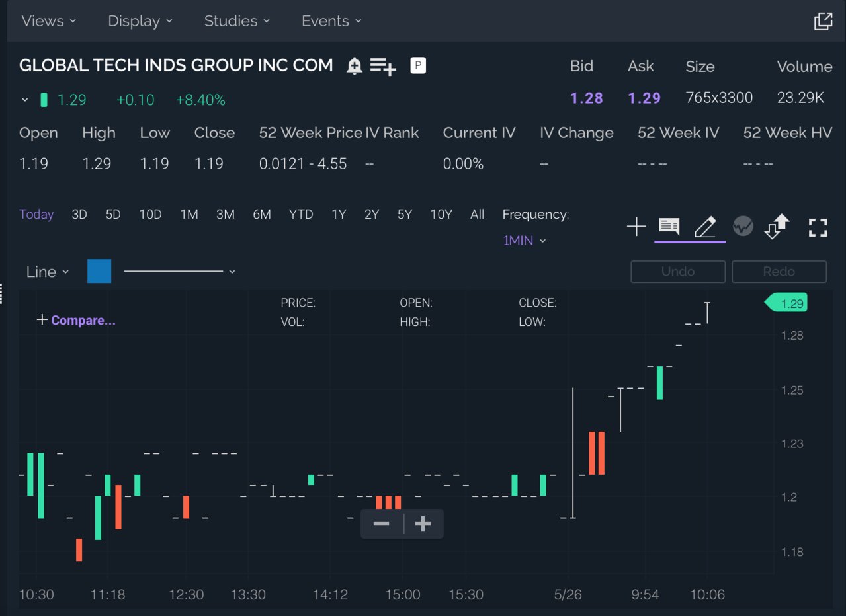Viewport: 846px width, 616px height.
Task: Click the Undo button
Action: [x=678, y=272]
